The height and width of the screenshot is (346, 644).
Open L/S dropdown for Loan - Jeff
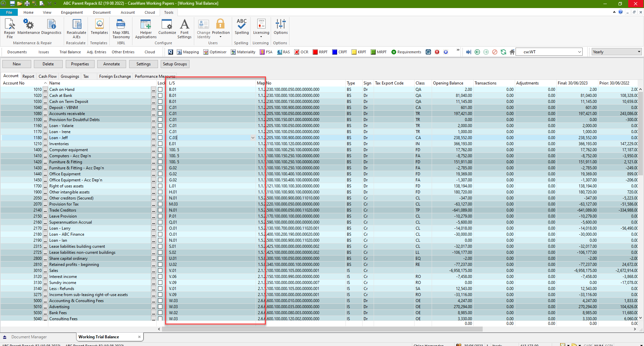253,138
